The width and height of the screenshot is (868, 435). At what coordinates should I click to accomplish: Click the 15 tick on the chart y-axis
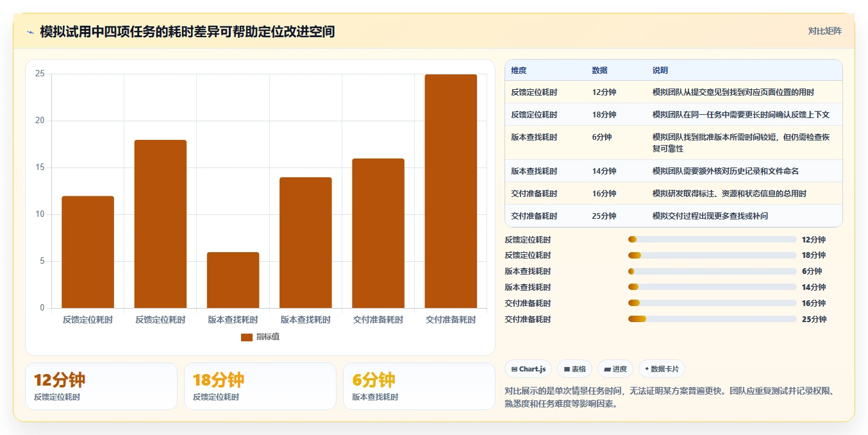(40, 167)
